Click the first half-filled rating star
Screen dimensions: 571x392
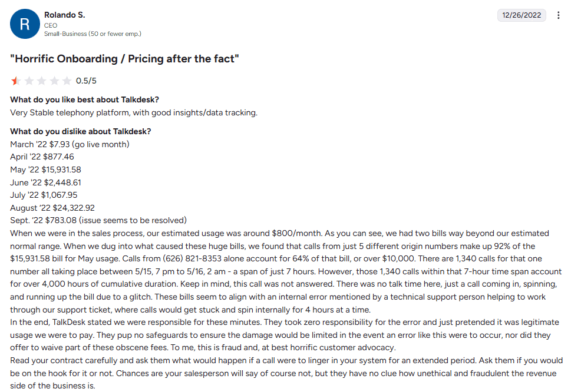tap(15, 81)
